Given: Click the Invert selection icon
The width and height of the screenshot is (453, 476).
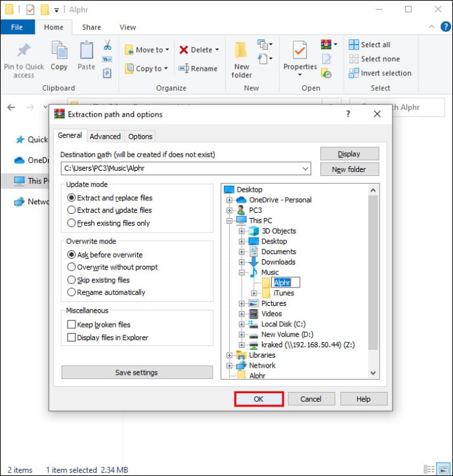Looking at the screenshot, I should pos(354,73).
